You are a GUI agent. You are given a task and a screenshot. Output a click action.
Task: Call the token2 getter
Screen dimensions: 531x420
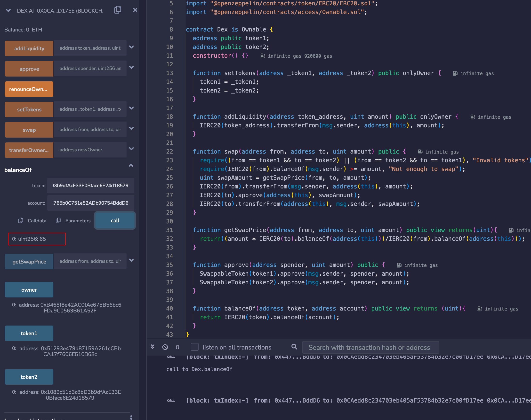(29, 377)
